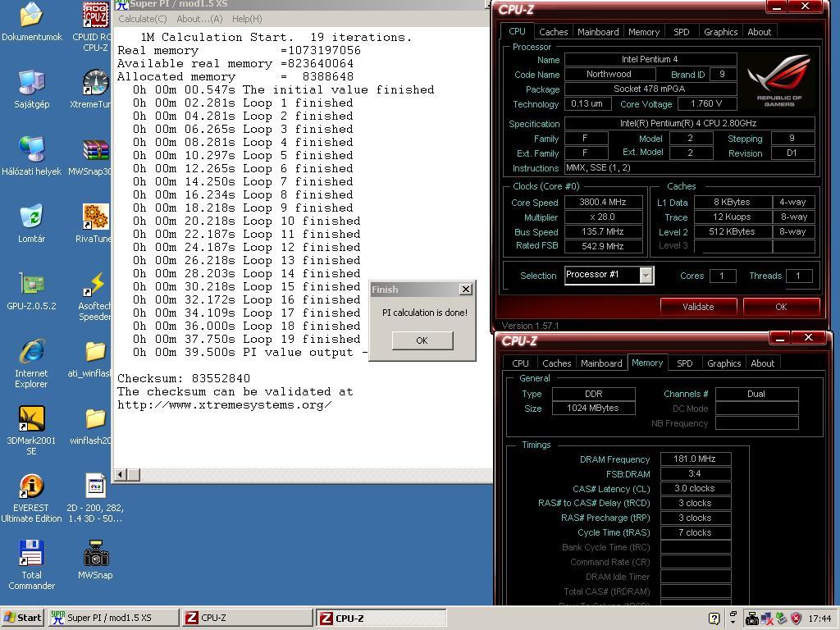Viewport: 840px width, 630px height.
Task: Click the left arrow of Super PI horizontal scrollbar
Action: 121,474
